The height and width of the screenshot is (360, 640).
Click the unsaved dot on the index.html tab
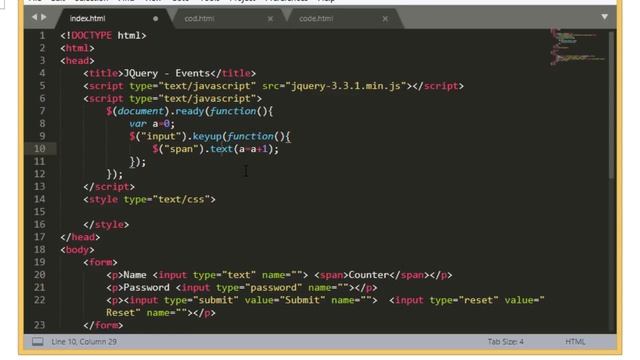click(x=156, y=19)
